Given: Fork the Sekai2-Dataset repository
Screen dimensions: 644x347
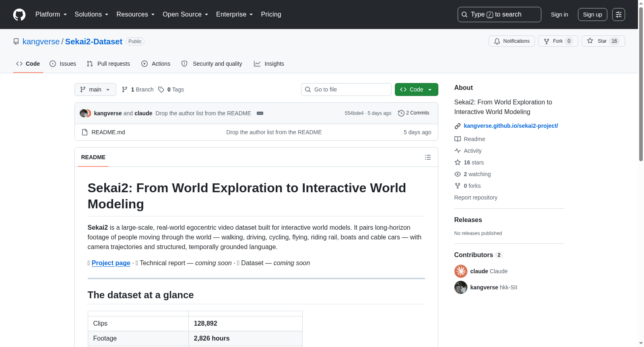Looking at the screenshot, I should [558, 41].
